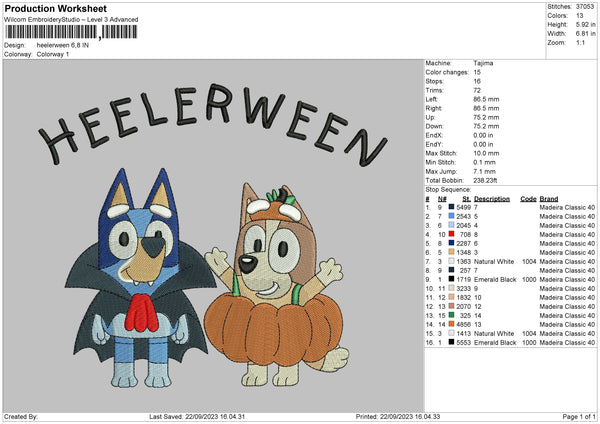This screenshot has height=424, width=600.
Task: Select the dark blue swatch in stop row 5
Action: [452, 243]
